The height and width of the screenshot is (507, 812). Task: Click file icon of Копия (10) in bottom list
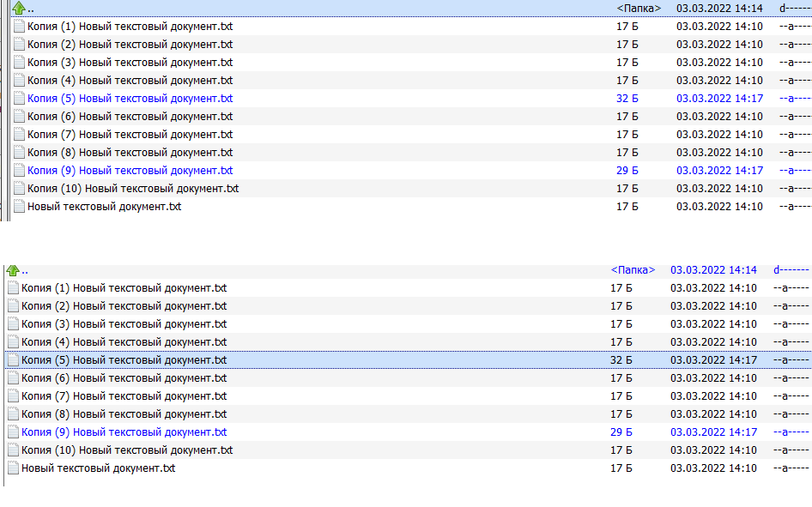(13, 450)
